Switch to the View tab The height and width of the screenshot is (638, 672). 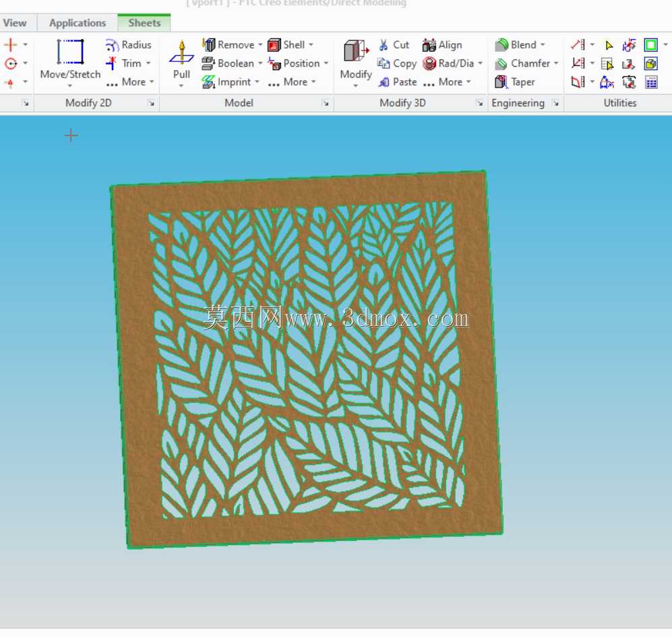pos(15,23)
